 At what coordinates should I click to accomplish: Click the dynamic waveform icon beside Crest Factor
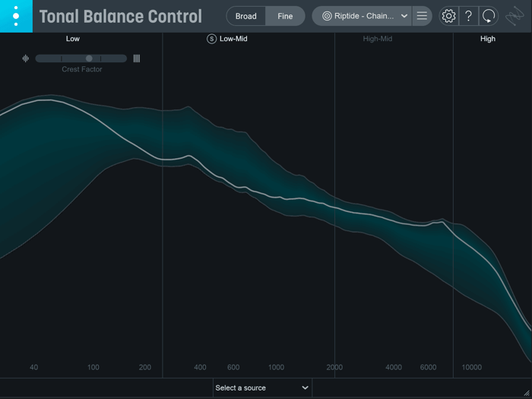25,59
